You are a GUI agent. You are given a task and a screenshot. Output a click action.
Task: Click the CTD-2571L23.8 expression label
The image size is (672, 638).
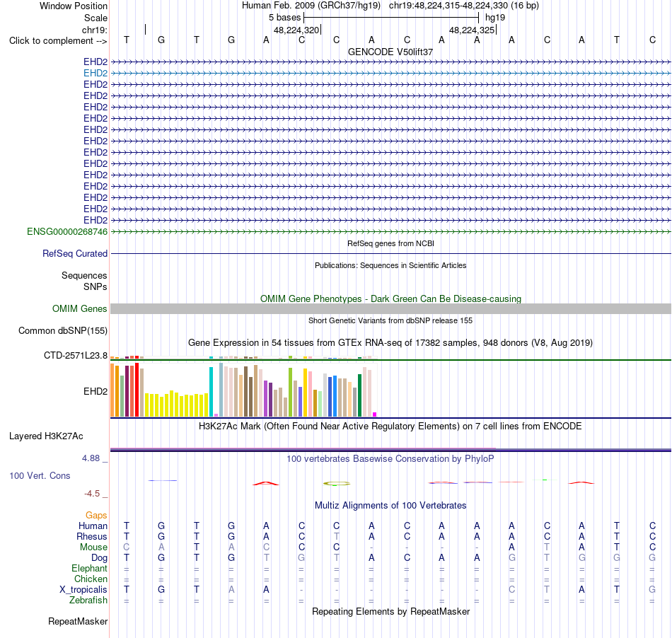76,355
